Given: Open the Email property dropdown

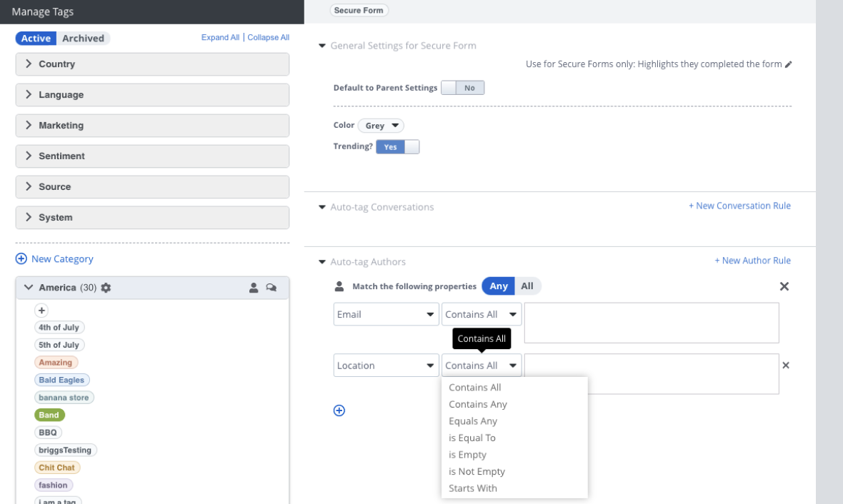Looking at the screenshot, I should [386, 314].
